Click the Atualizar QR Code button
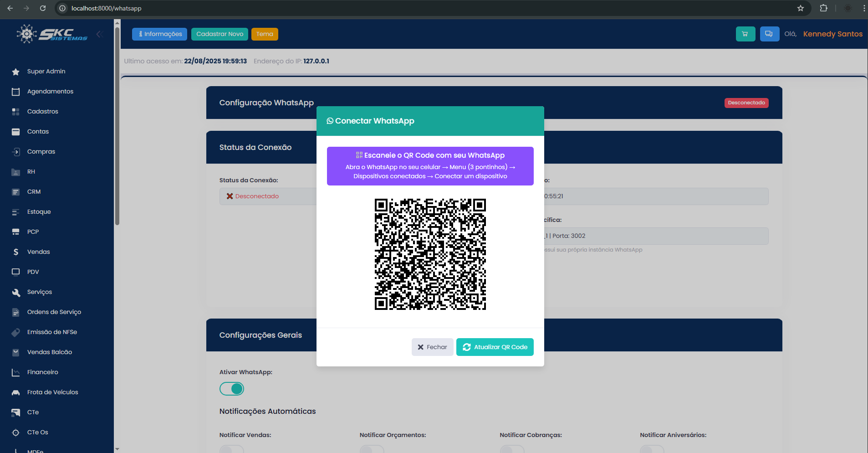Viewport: 868px width, 453px height. [495, 347]
